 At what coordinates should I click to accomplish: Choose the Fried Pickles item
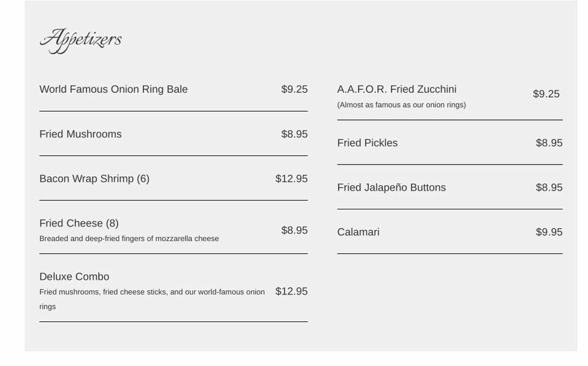(x=367, y=143)
